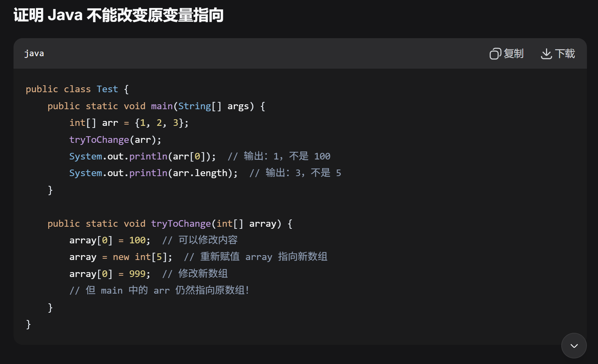Click the heading 证明 Java 不能改变原变量指向

(x=119, y=15)
